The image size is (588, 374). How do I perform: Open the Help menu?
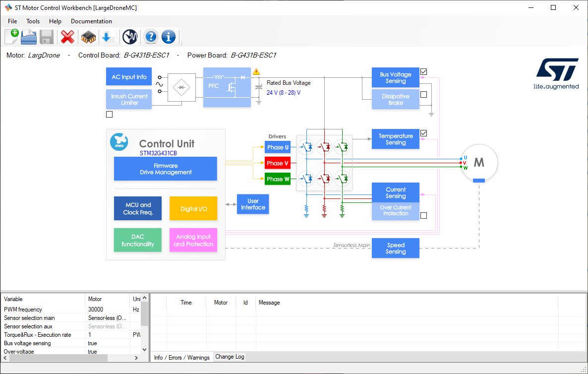pyautogui.click(x=55, y=21)
